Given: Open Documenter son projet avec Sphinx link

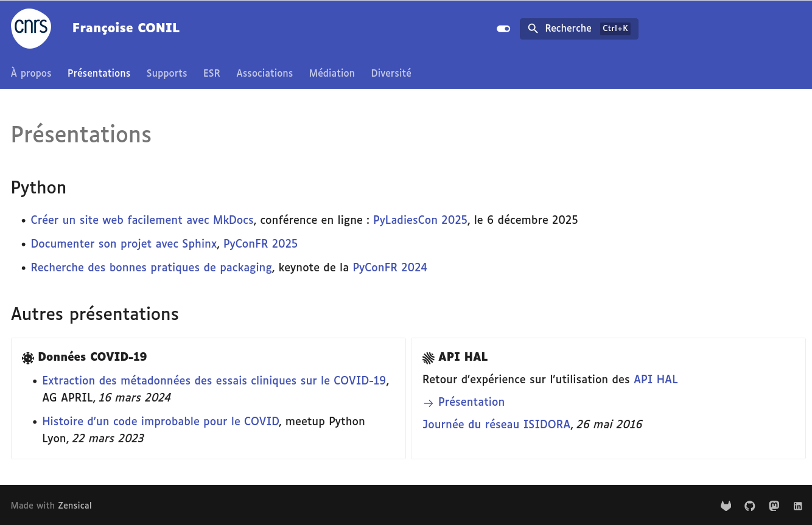Looking at the screenshot, I should coord(124,244).
